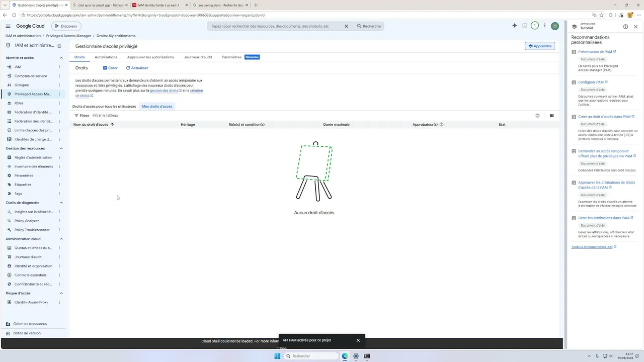
Task: Collapse the Outils de diagnostic section
Action: coord(61,203)
